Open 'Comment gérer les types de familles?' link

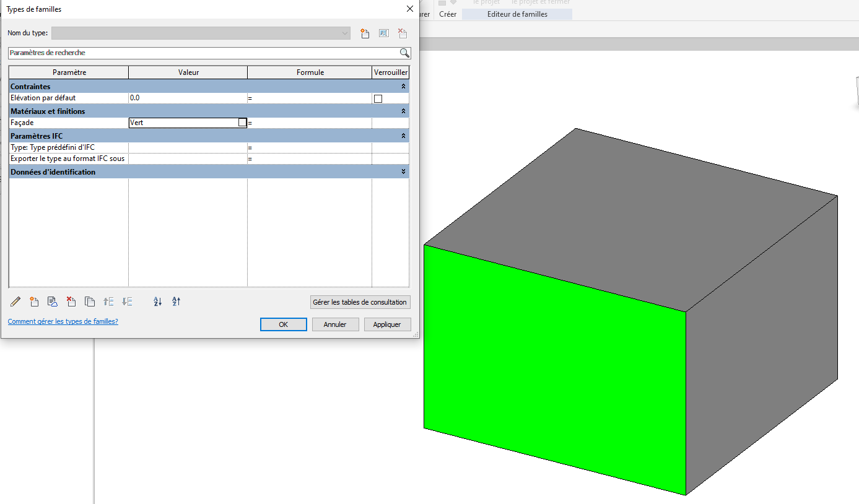[x=63, y=322]
